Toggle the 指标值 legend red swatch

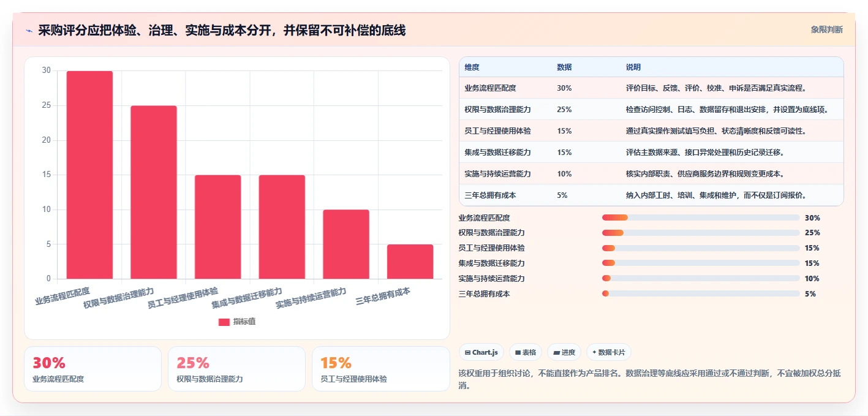pos(224,322)
